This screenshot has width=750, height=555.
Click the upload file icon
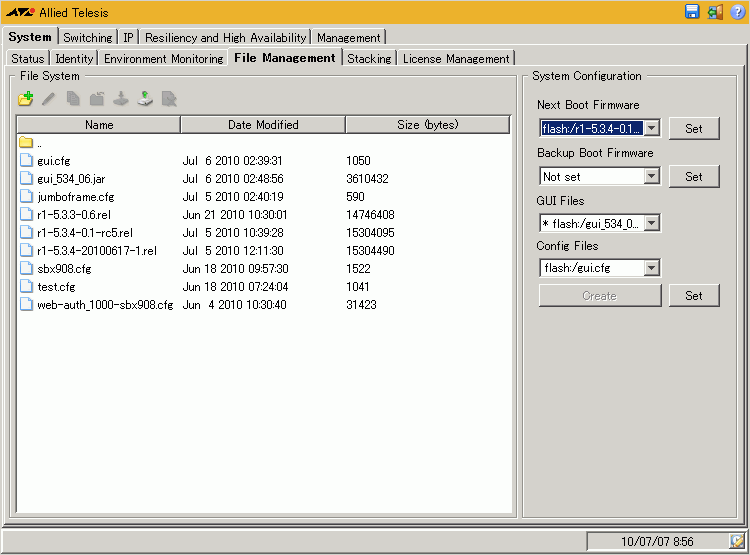click(145, 99)
